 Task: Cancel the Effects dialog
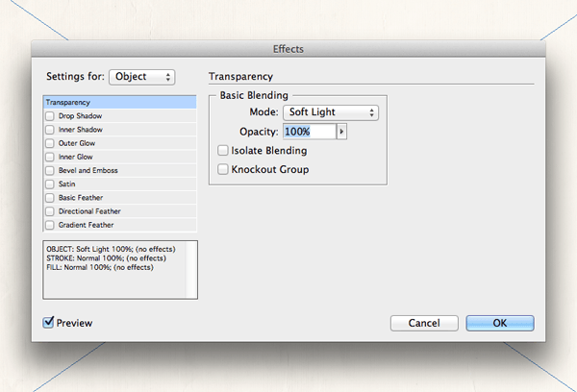pyautogui.click(x=424, y=323)
